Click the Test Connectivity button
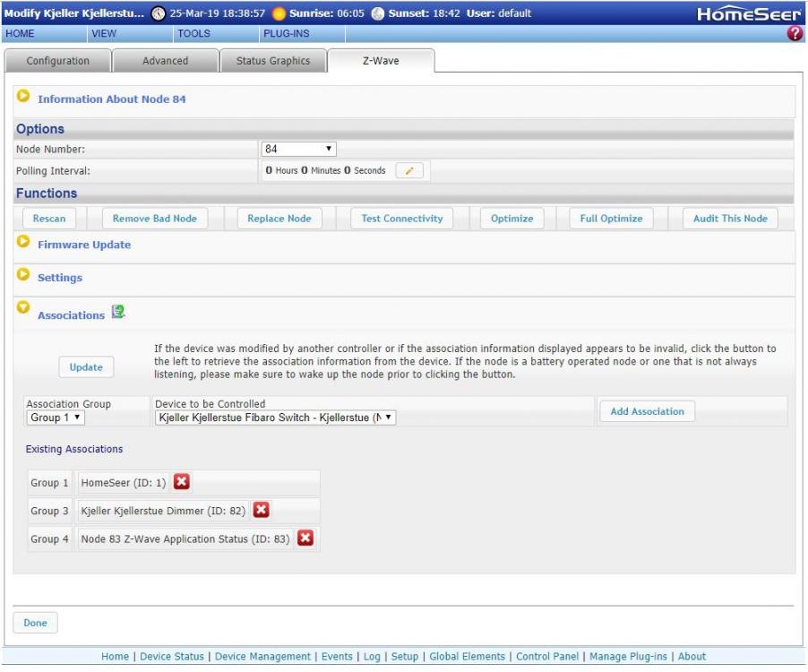 click(x=401, y=219)
